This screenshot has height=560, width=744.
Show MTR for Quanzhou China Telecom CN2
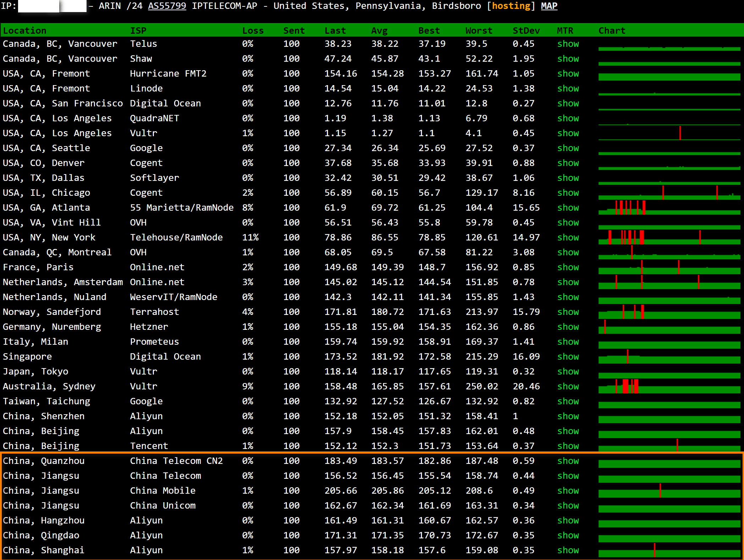point(568,461)
